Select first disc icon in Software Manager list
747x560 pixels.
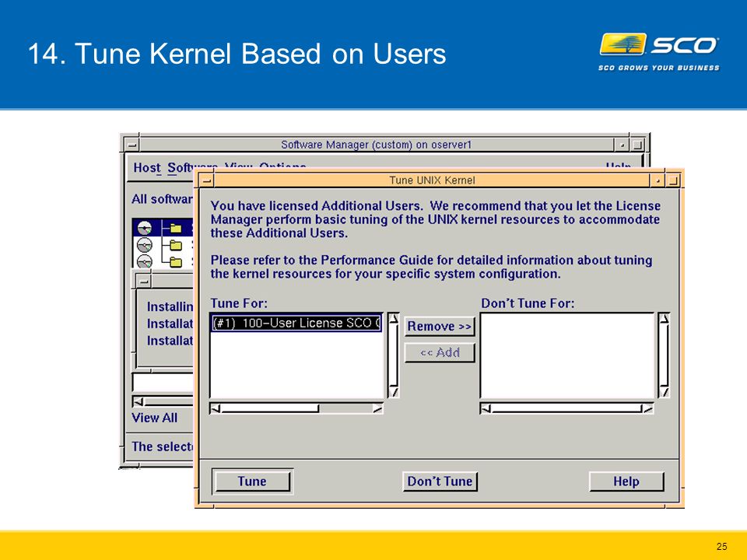pyautogui.click(x=145, y=228)
